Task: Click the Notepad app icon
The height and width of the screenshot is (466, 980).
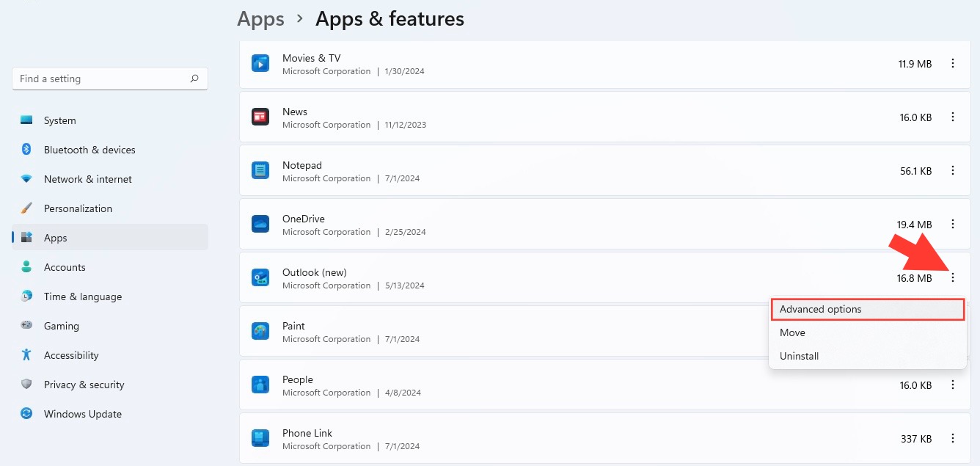Action: (x=260, y=171)
